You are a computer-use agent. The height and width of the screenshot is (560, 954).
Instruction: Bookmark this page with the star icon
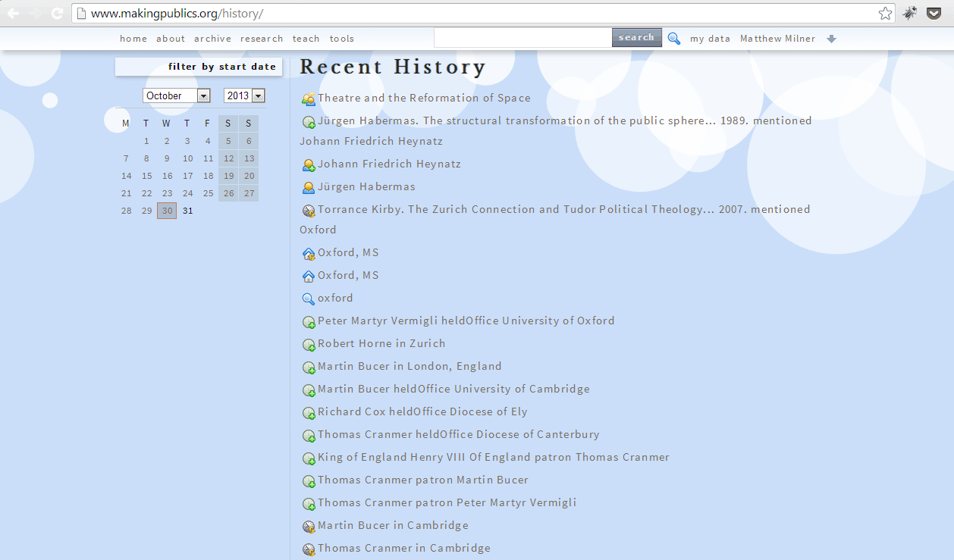885,13
